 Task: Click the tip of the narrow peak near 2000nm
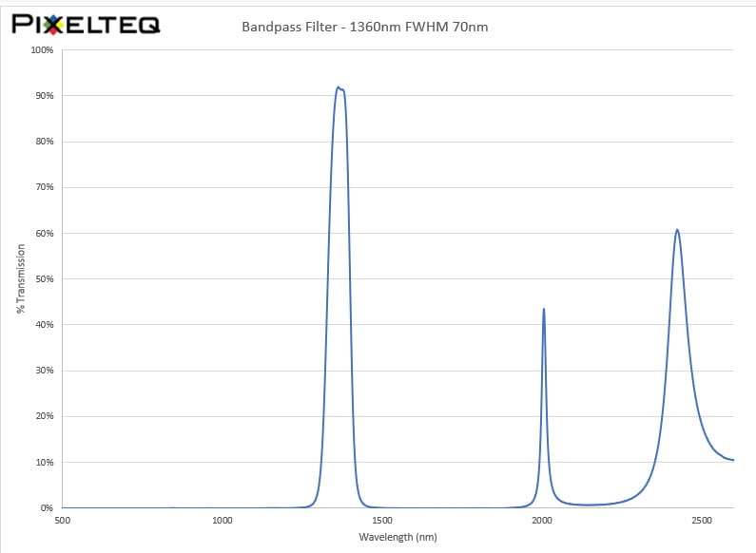point(544,309)
